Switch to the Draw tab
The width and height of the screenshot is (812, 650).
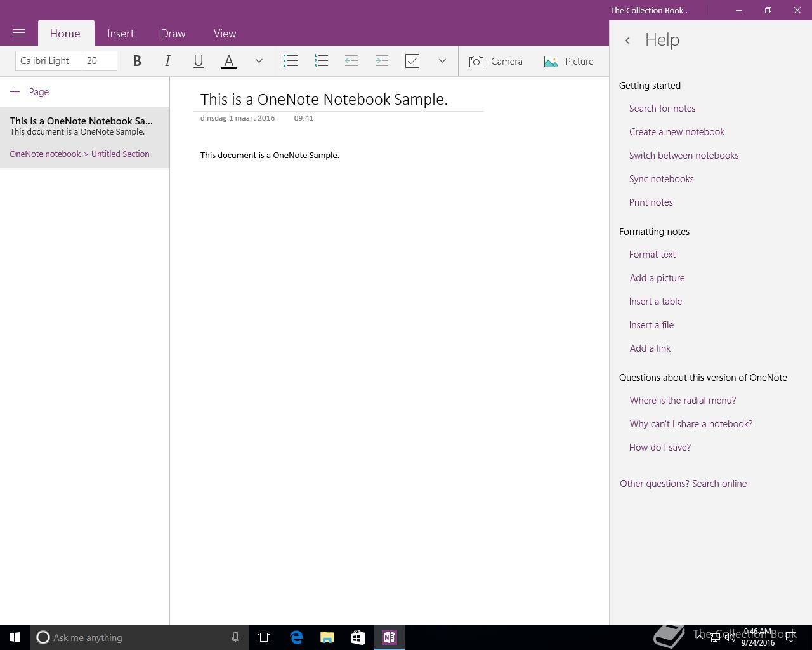[x=173, y=34]
